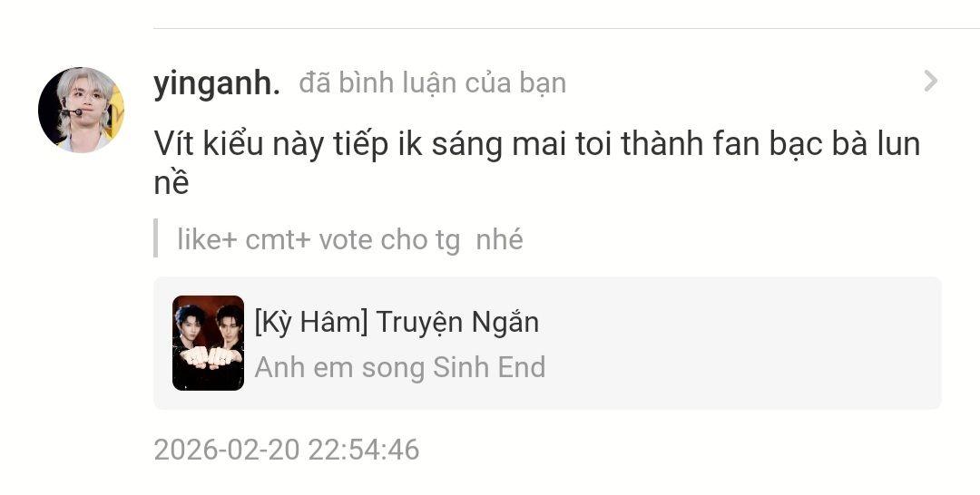Click 'nhé' at the end of the quoted reply

[x=499, y=239]
